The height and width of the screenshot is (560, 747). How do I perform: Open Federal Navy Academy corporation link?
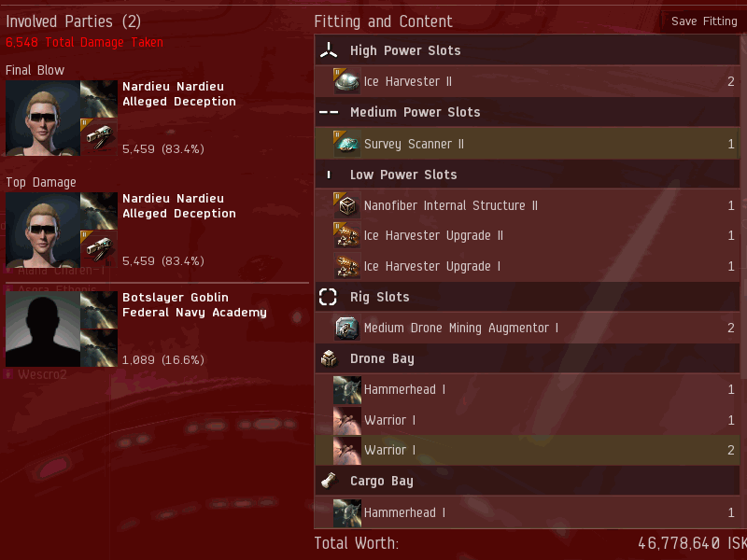194,313
